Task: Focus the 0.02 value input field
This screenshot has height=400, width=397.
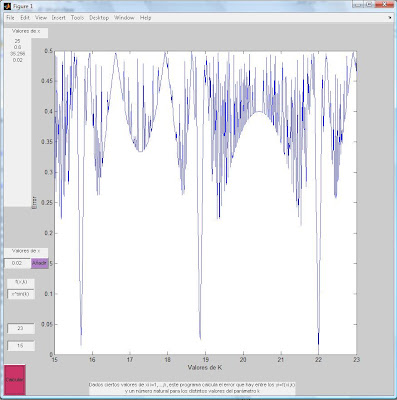Action: 17,263
